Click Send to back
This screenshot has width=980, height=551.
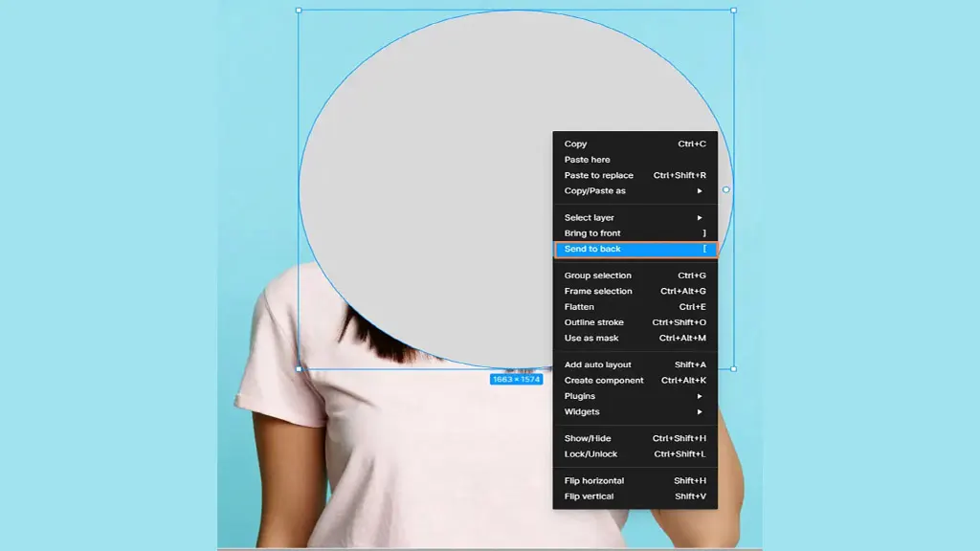coord(635,249)
